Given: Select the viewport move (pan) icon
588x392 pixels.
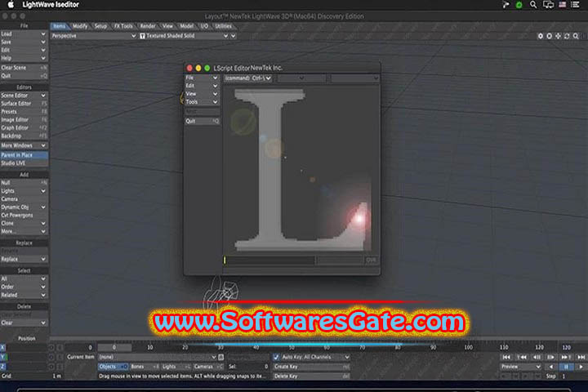Looking at the screenshot, I should [x=558, y=36].
